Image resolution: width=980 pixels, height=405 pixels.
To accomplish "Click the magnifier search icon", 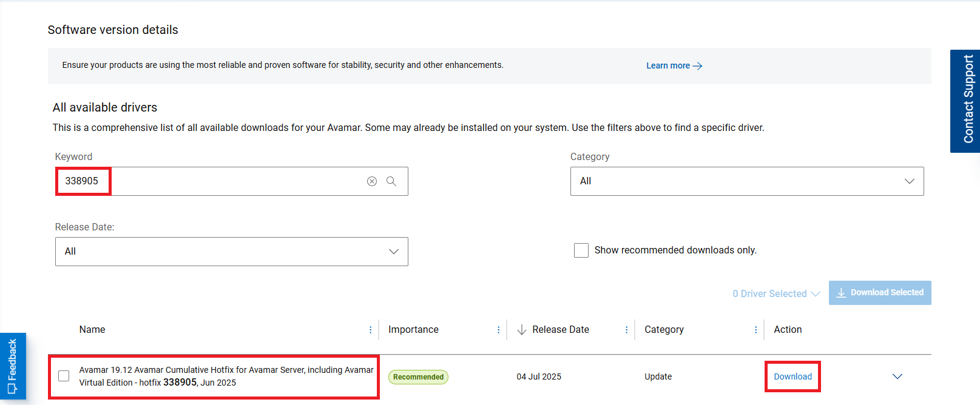I will click(x=391, y=181).
